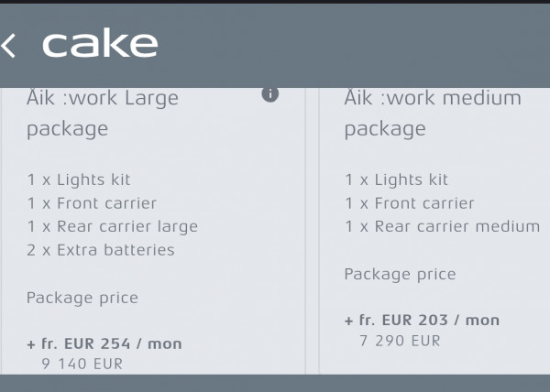Viewport: 550px width, 392px height.
Task: Go back using the left chevron
Action: [x=8, y=45]
